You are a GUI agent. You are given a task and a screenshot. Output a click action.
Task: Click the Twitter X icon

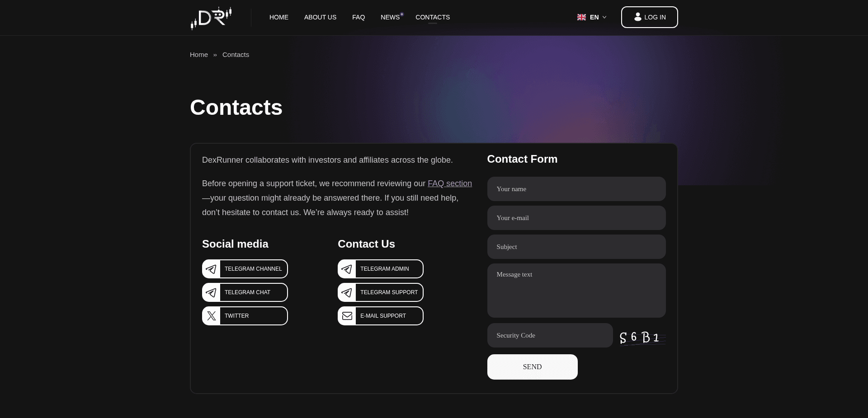[211, 315]
